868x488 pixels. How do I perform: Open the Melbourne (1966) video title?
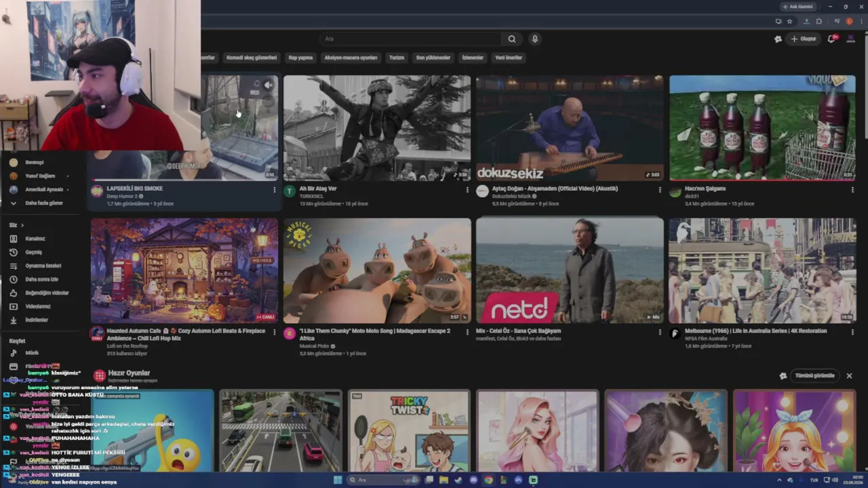pyautogui.click(x=755, y=331)
